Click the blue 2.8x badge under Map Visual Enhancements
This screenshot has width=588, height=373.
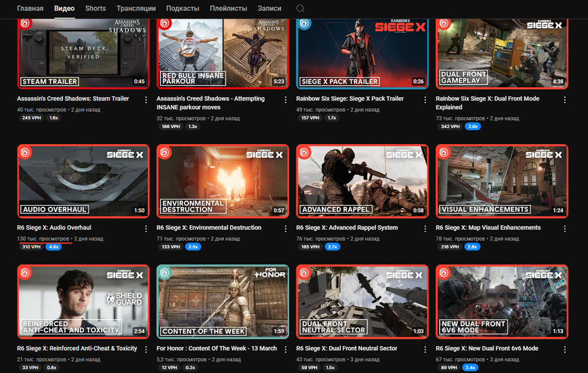pos(472,247)
